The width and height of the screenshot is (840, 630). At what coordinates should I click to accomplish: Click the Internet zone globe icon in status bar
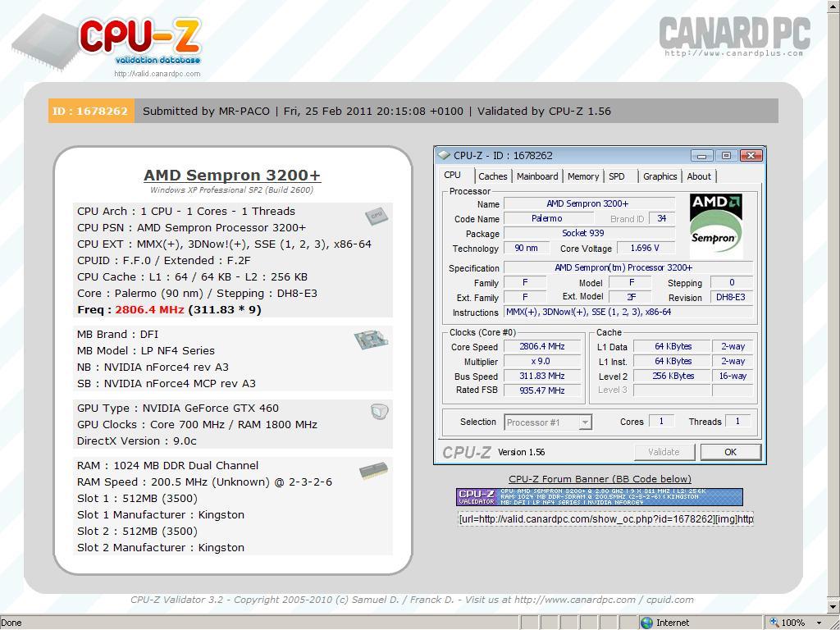click(x=646, y=623)
